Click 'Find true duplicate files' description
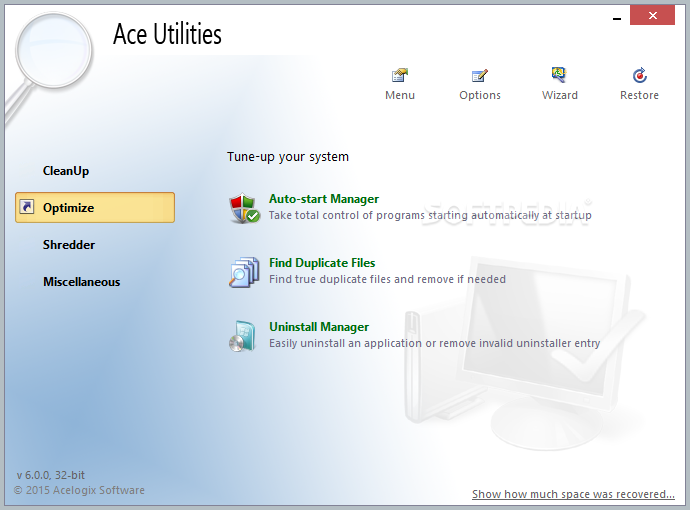The height and width of the screenshot is (510, 690). (387, 279)
